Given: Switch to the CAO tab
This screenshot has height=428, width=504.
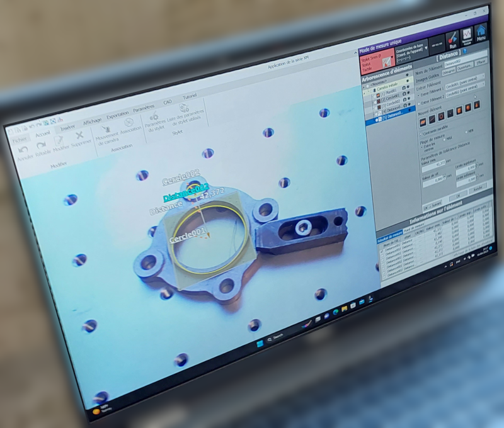Looking at the screenshot, I should coord(167,102).
